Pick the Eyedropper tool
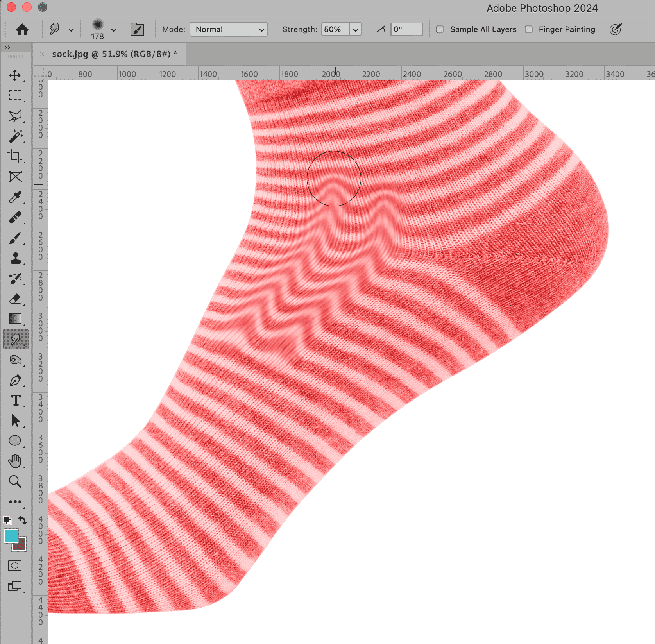Image resolution: width=655 pixels, height=644 pixels. [15, 197]
